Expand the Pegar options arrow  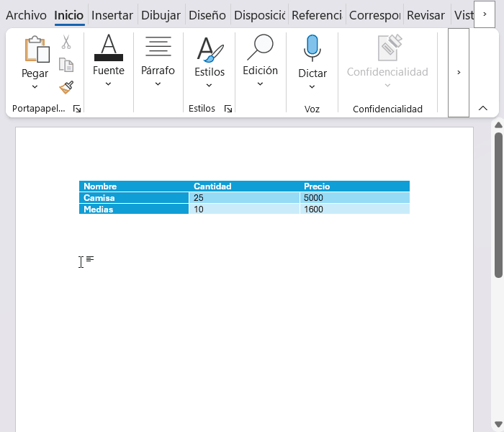pos(35,87)
